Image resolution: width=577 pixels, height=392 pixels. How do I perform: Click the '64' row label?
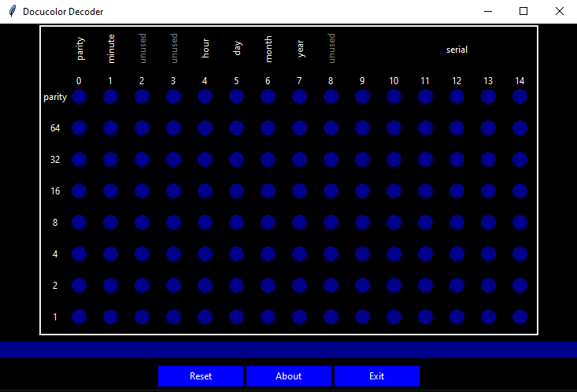click(x=55, y=128)
